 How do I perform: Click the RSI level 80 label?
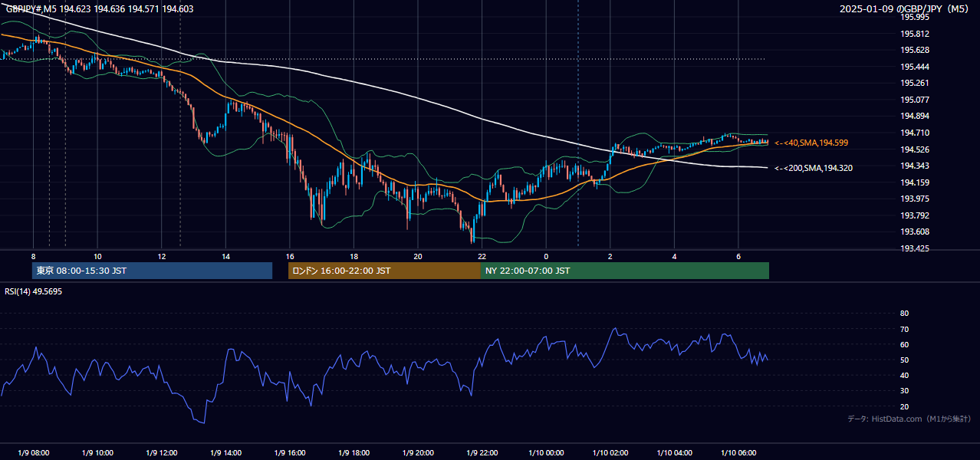904,314
